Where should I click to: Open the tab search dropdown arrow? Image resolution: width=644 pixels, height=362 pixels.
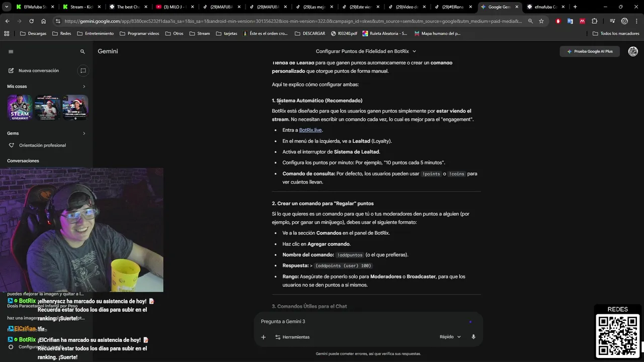coord(7,7)
